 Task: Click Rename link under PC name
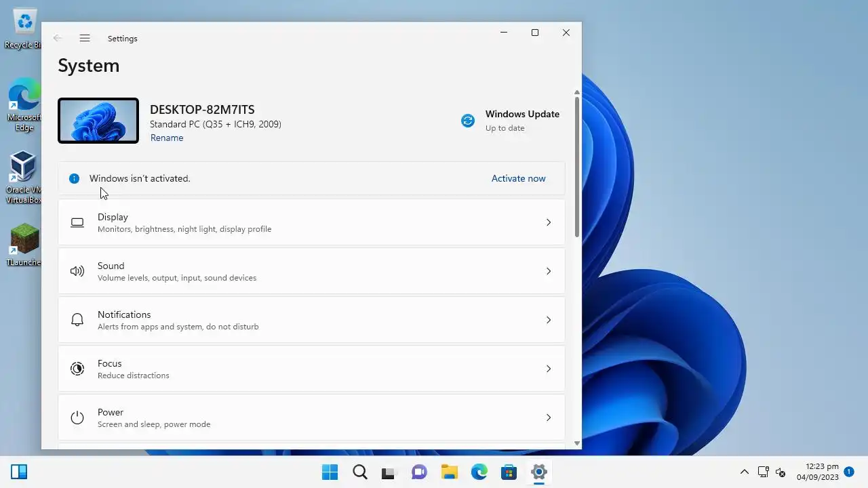tap(167, 138)
